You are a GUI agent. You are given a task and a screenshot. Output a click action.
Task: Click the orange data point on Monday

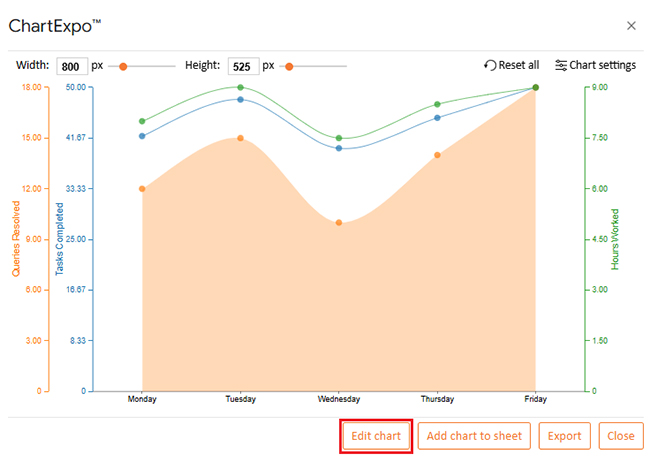pos(142,188)
